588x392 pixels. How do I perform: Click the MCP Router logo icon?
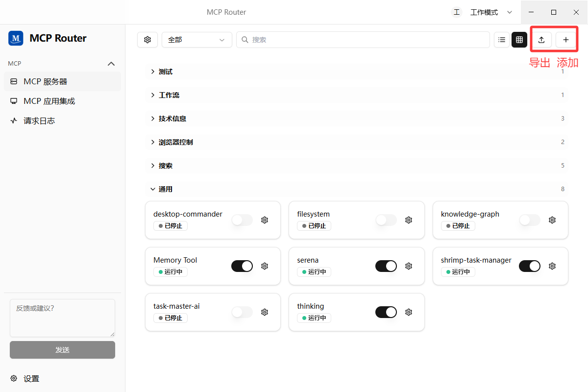click(16, 38)
